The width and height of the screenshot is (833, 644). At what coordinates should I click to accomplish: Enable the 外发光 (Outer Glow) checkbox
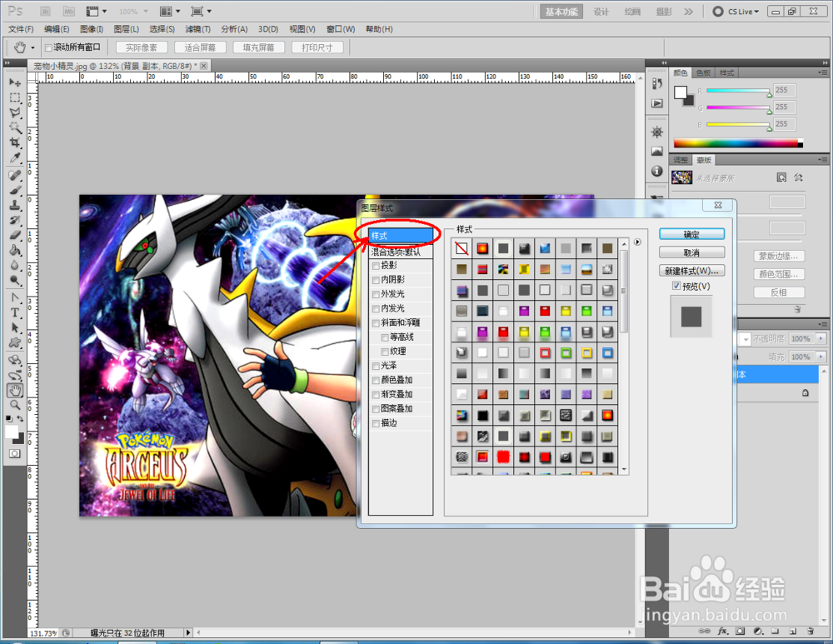click(x=377, y=294)
